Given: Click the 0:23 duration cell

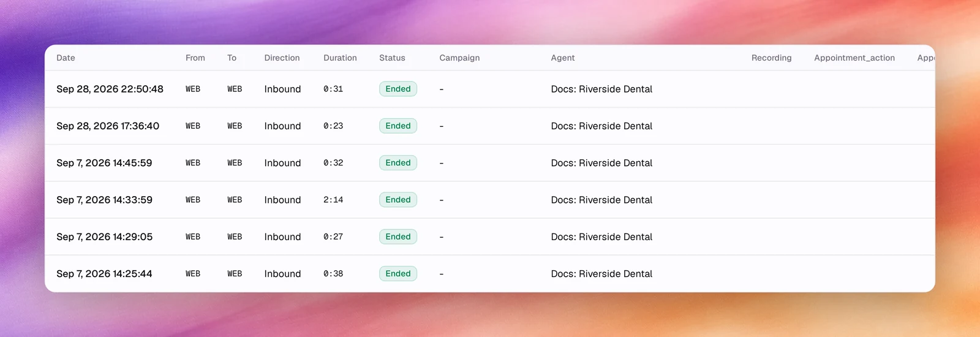Looking at the screenshot, I should click(x=333, y=126).
